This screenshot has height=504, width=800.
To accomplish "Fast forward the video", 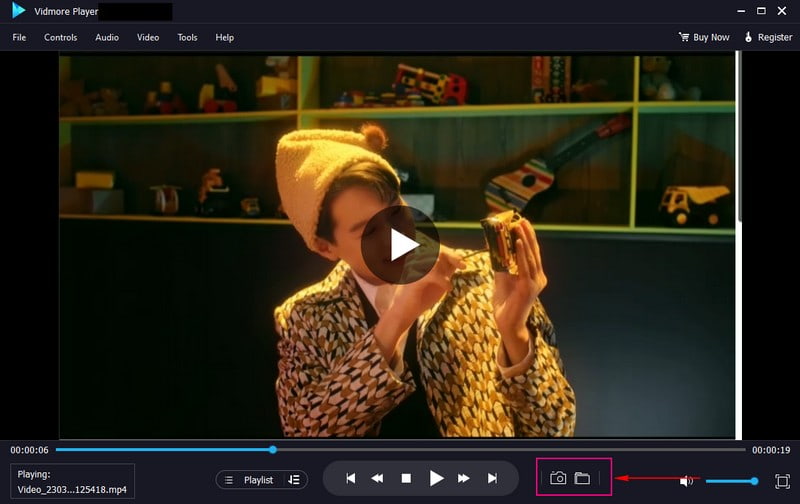I will pos(465,479).
